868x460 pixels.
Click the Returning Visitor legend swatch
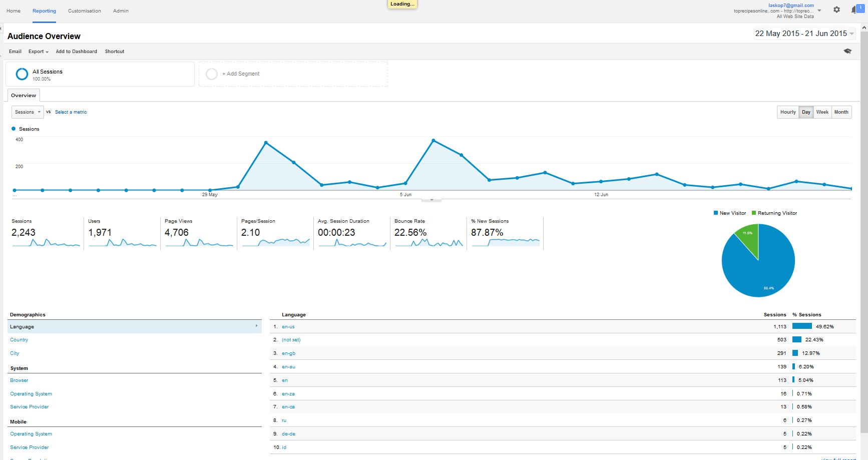tap(754, 213)
